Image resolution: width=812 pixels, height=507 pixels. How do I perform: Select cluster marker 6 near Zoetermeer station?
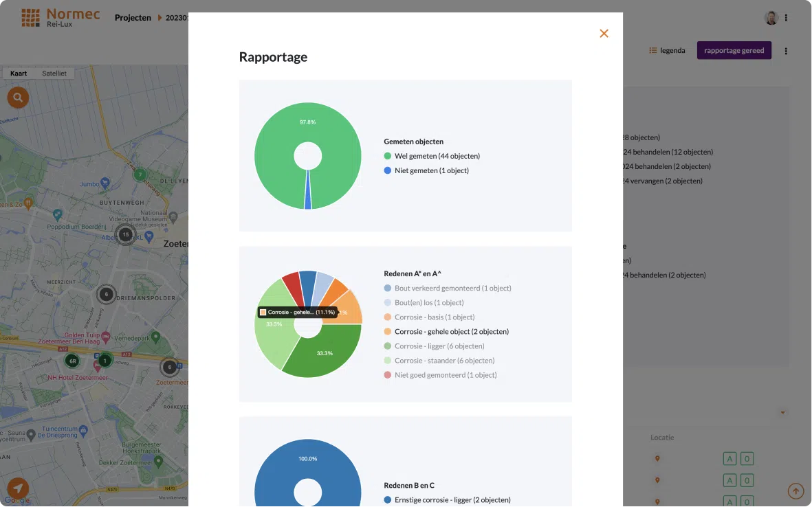(x=169, y=367)
